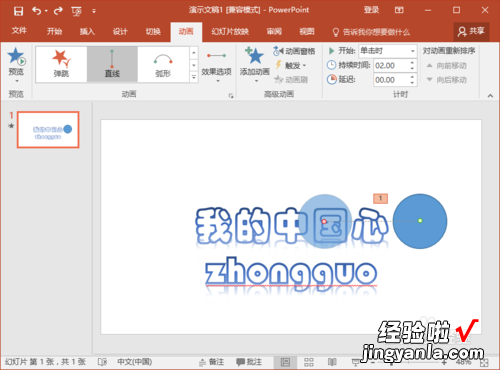Select animation order tag 1 on slide
Image resolution: width=500 pixels, height=370 pixels.
coord(380,198)
